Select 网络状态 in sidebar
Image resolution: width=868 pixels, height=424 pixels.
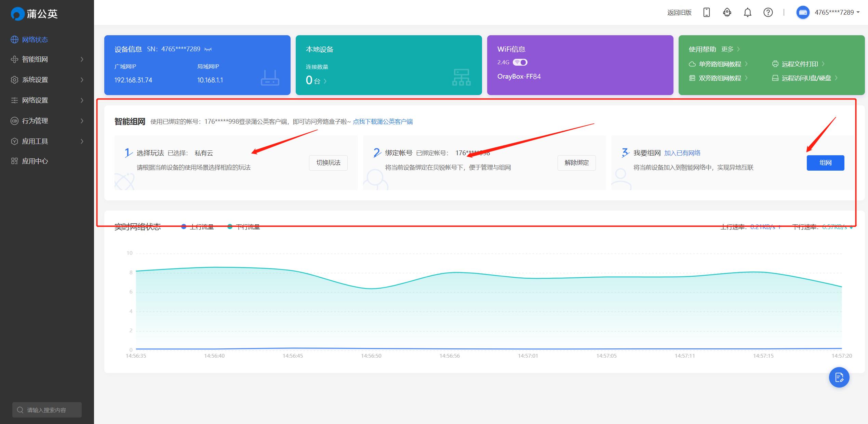35,40
